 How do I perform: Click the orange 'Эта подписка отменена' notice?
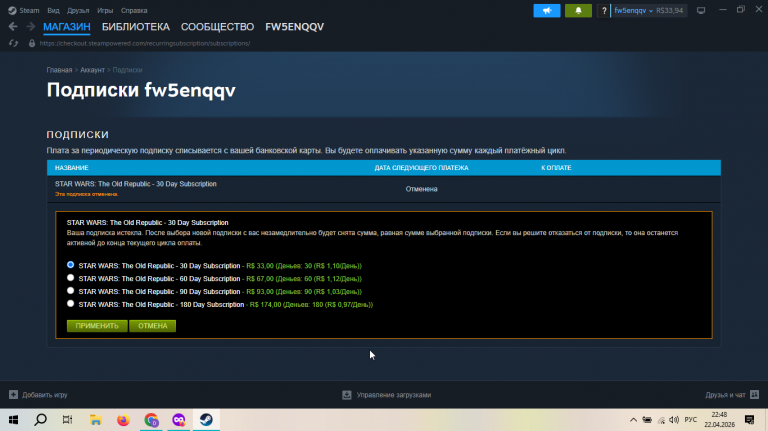(x=86, y=194)
